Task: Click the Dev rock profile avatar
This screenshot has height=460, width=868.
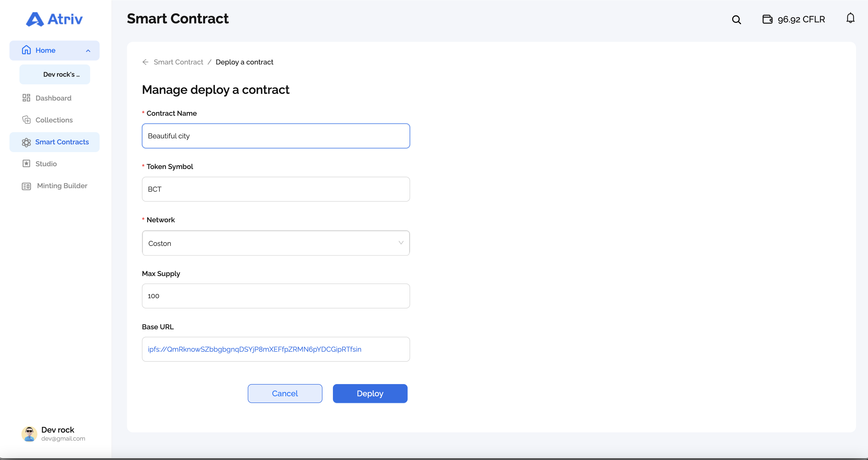Action: 29,434
